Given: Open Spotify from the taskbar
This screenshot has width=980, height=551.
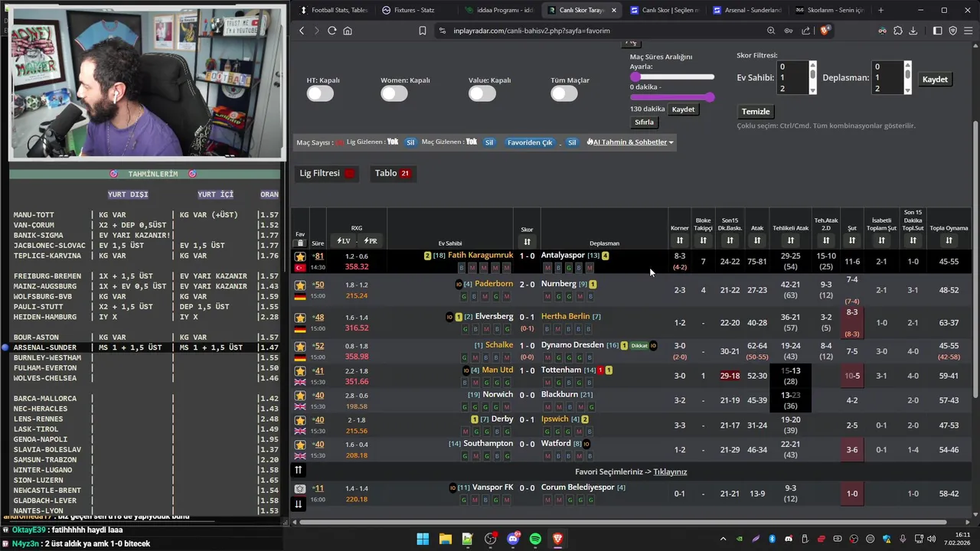Looking at the screenshot, I should point(535,539).
